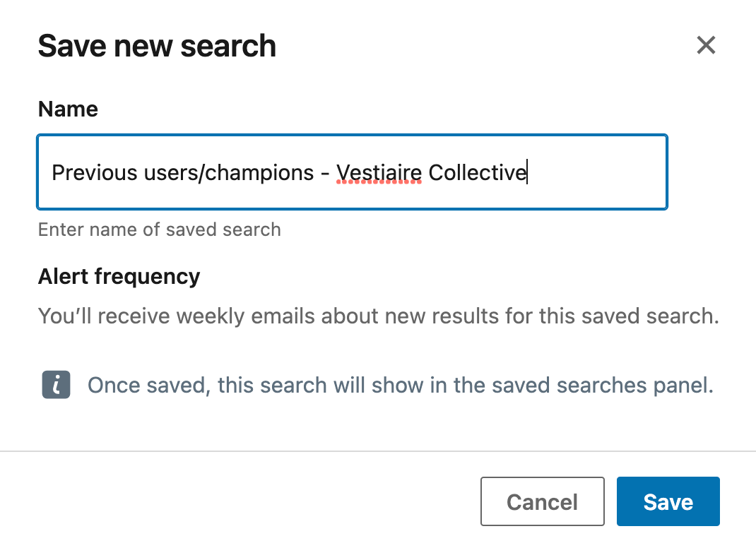Place cursor on the word Collective
This screenshot has width=756, height=548.
(478, 172)
